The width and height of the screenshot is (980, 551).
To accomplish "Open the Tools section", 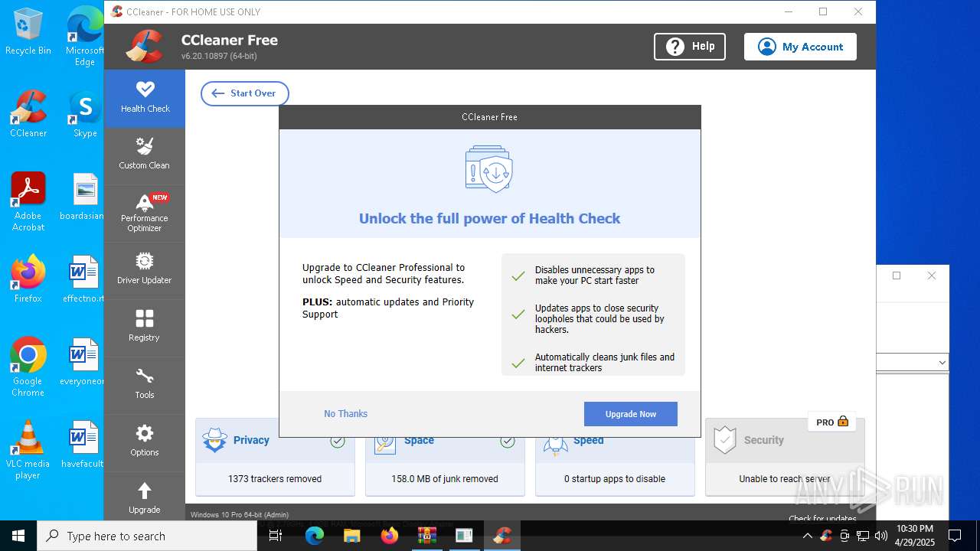I will (145, 385).
